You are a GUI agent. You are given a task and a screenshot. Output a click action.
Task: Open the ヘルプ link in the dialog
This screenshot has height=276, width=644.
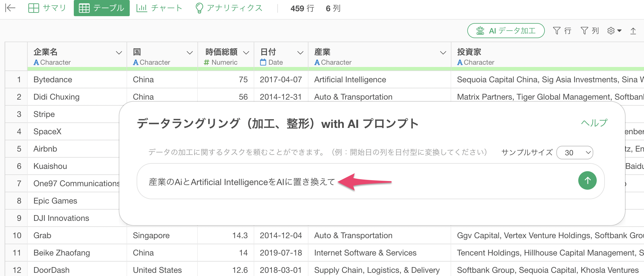click(594, 123)
